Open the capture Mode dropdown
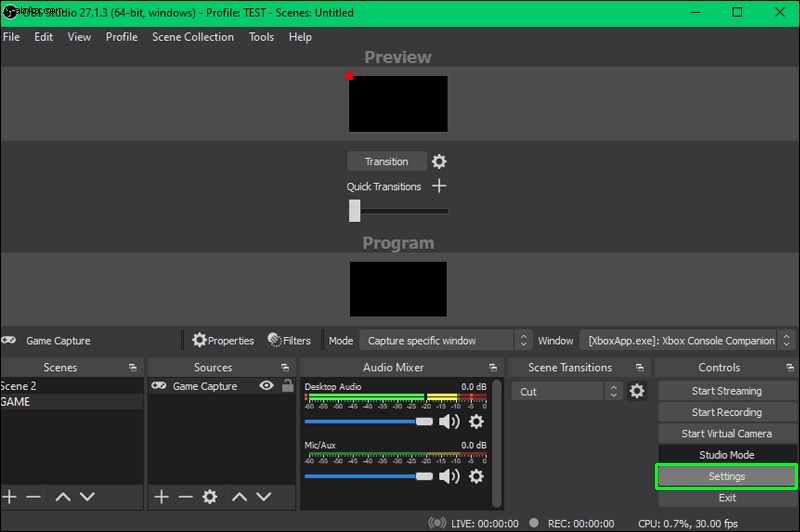This screenshot has width=800, height=532. click(x=445, y=340)
